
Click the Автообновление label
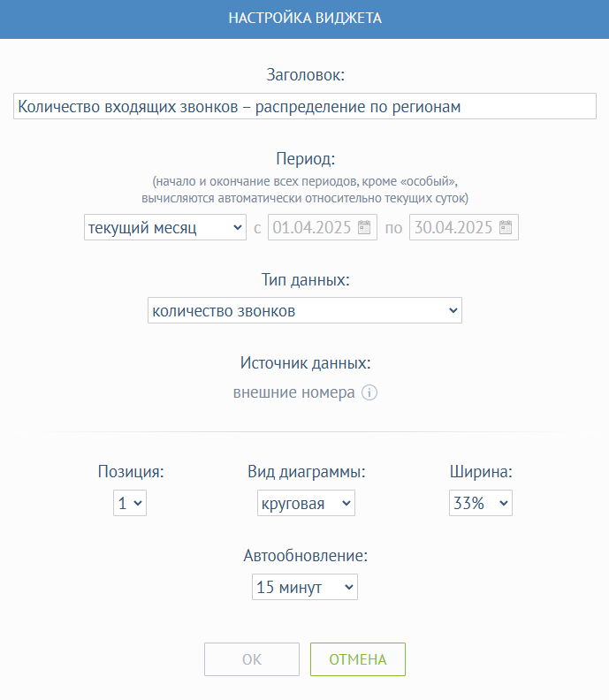point(306,555)
